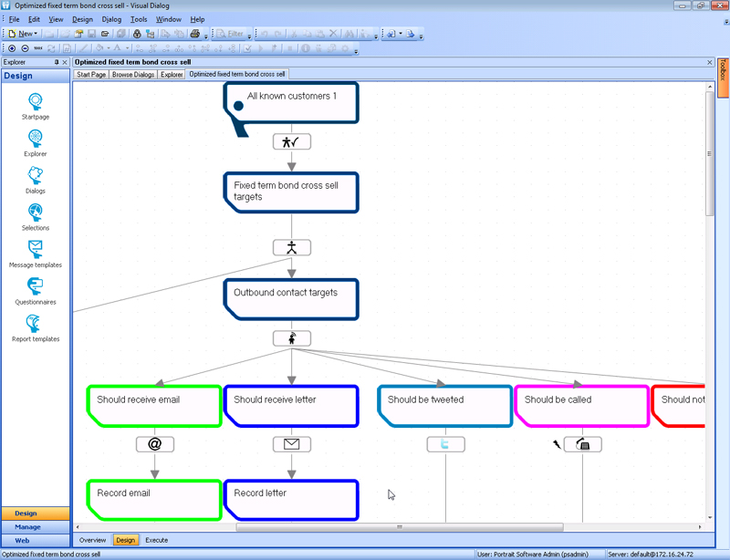Open the dropdown arrow beside the back icon

point(401,34)
